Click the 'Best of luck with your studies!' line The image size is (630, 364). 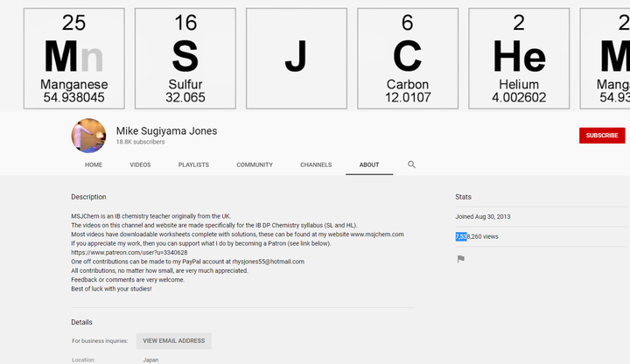(x=111, y=289)
